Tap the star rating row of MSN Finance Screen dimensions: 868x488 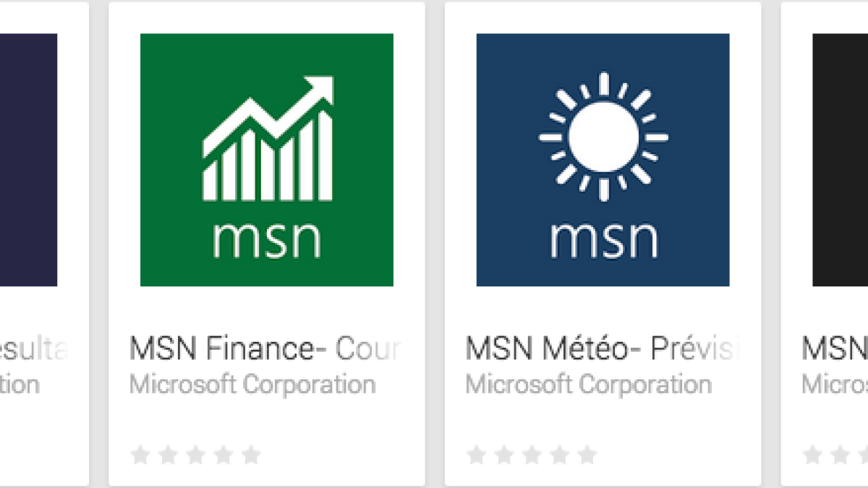pos(195,455)
